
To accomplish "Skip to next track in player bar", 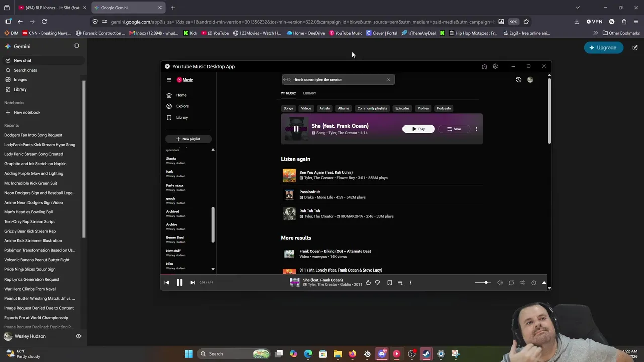I will (x=192, y=283).
